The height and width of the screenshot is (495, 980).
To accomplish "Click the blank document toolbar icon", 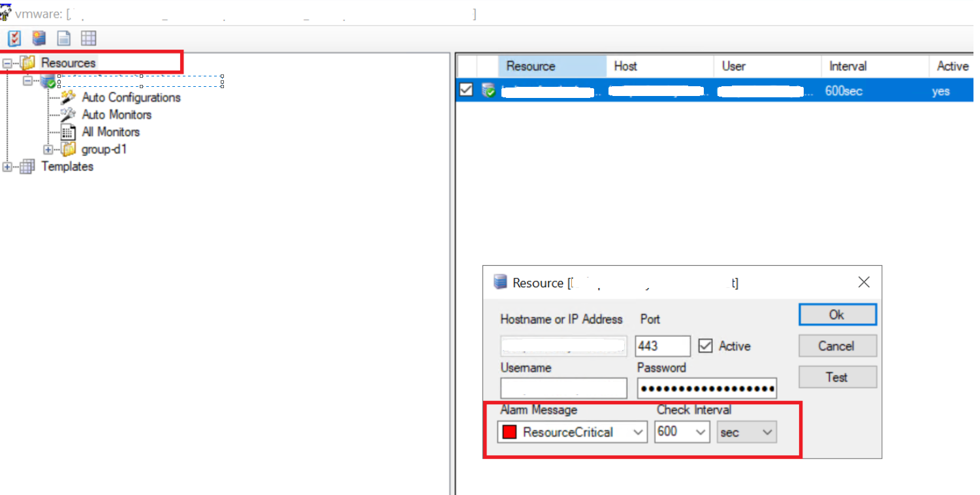I will click(64, 38).
